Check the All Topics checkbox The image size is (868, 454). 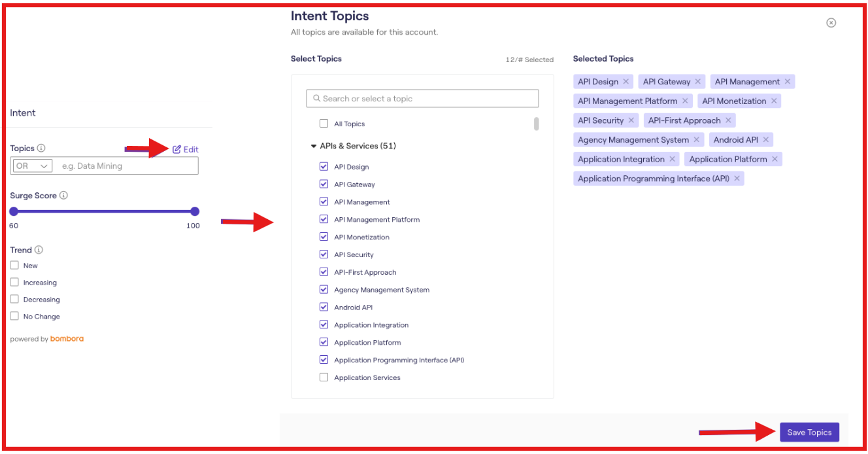point(324,124)
